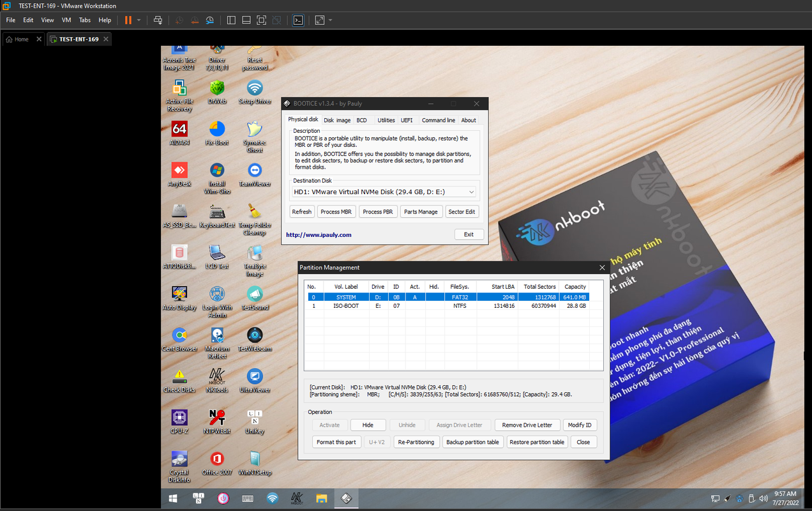Image resolution: width=812 pixels, height=511 pixels.
Task: Open the TeraByte Image desktop shortcut
Action: coord(255,260)
